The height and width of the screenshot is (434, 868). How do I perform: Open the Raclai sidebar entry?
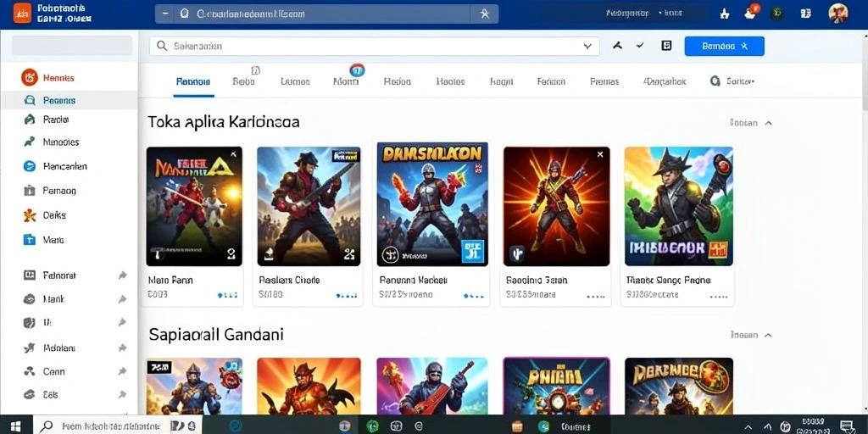(x=55, y=120)
